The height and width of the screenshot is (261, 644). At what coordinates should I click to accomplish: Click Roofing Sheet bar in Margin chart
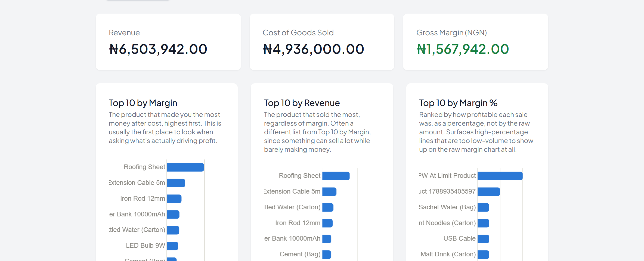coord(185,167)
